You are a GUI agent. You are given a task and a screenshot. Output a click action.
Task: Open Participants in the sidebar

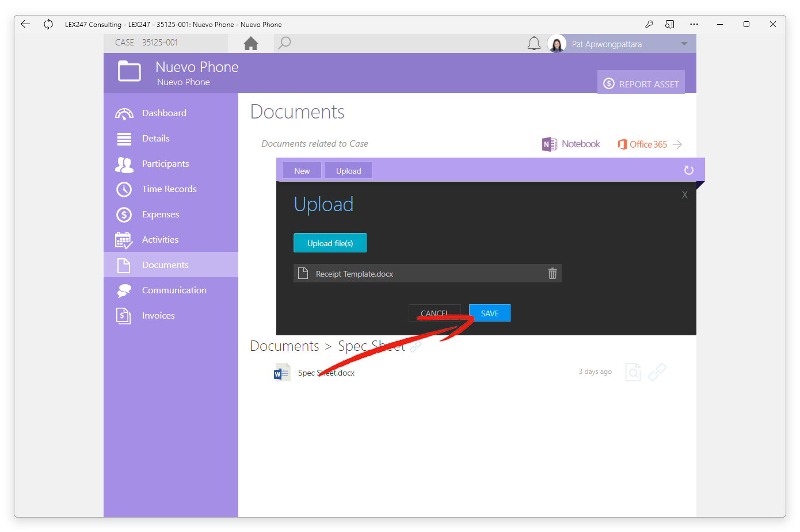point(171,163)
